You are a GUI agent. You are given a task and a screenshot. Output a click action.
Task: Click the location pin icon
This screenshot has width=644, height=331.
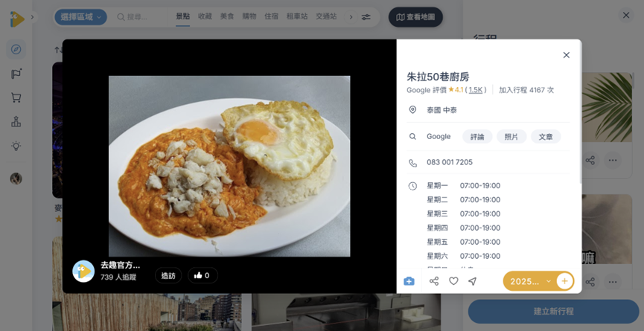[412, 109]
